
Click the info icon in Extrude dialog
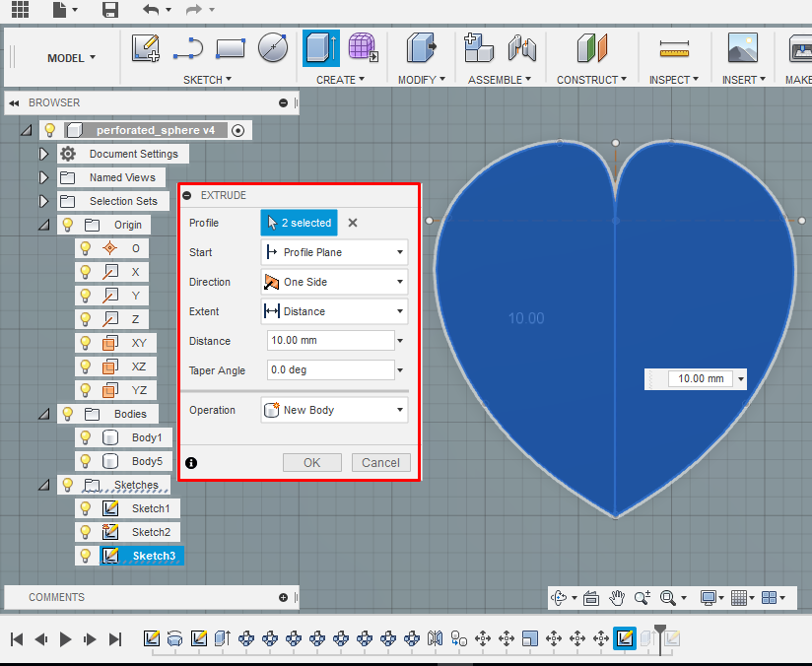pyautogui.click(x=191, y=463)
